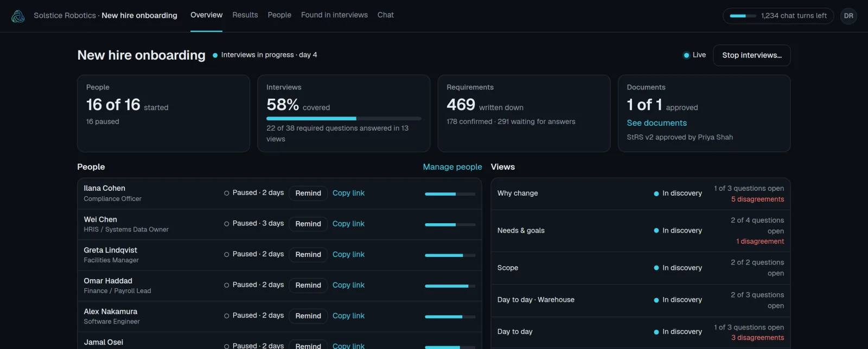Open the Day to day · Warehouse view
868x349 pixels.
coord(640,300)
